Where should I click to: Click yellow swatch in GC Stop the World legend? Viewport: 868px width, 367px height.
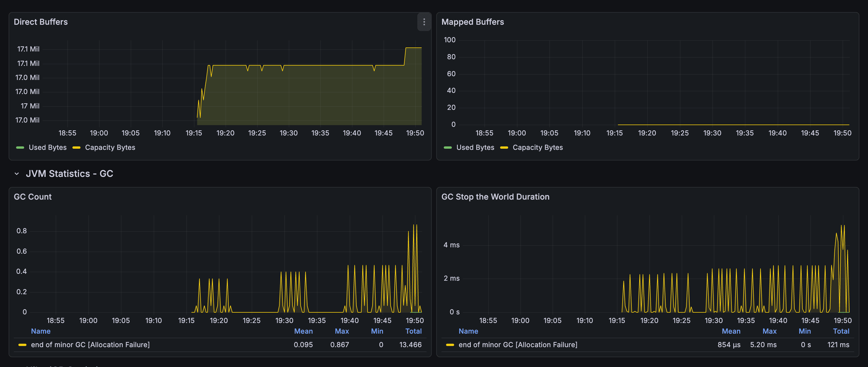click(450, 345)
